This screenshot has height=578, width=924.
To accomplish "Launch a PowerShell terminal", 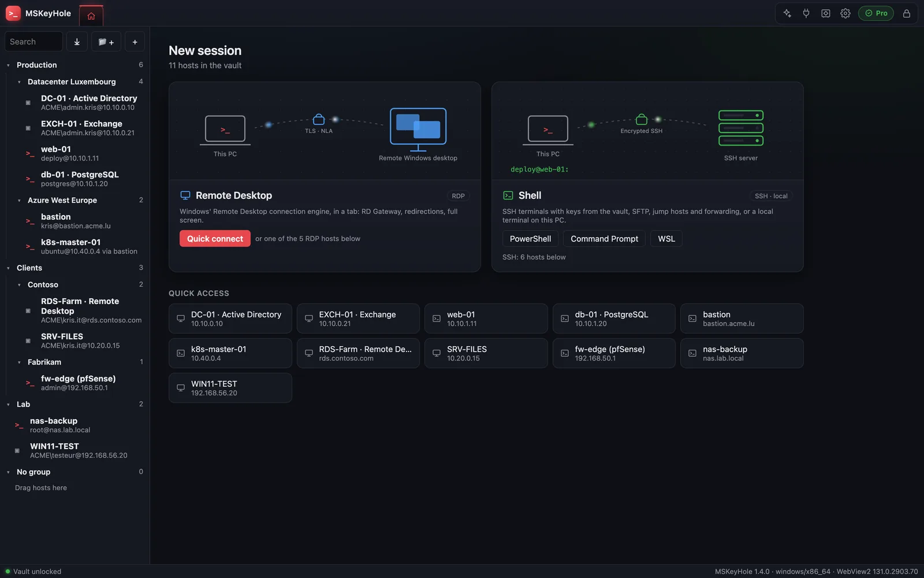I will tap(530, 239).
